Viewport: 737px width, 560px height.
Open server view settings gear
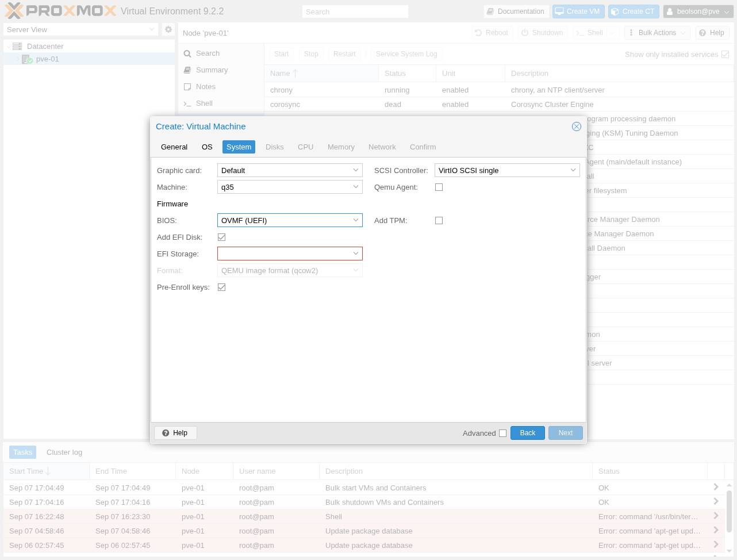(168, 29)
